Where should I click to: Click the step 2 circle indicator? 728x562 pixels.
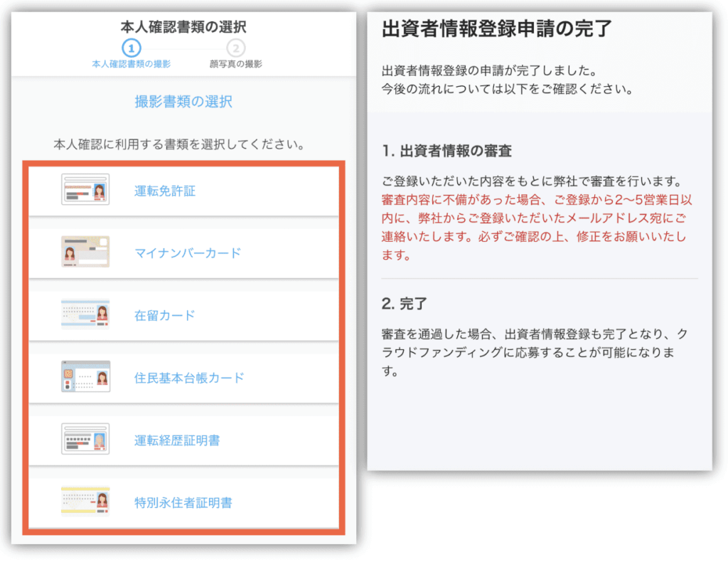[235, 48]
